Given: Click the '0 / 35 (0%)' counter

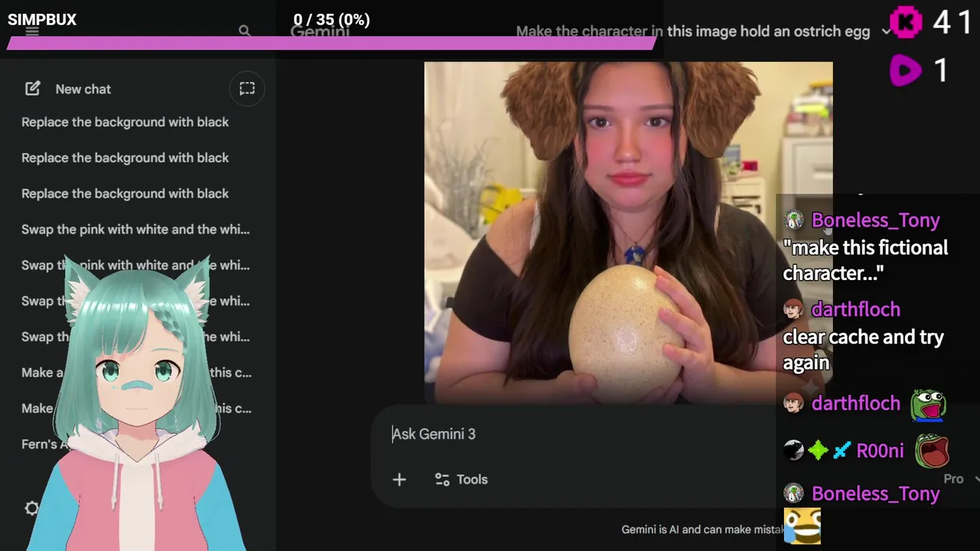Looking at the screenshot, I should click(332, 20).
